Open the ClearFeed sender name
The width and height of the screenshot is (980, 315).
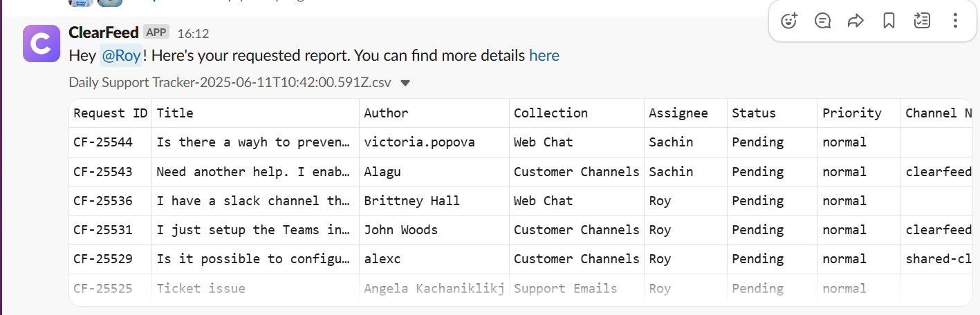coord(104,32)
